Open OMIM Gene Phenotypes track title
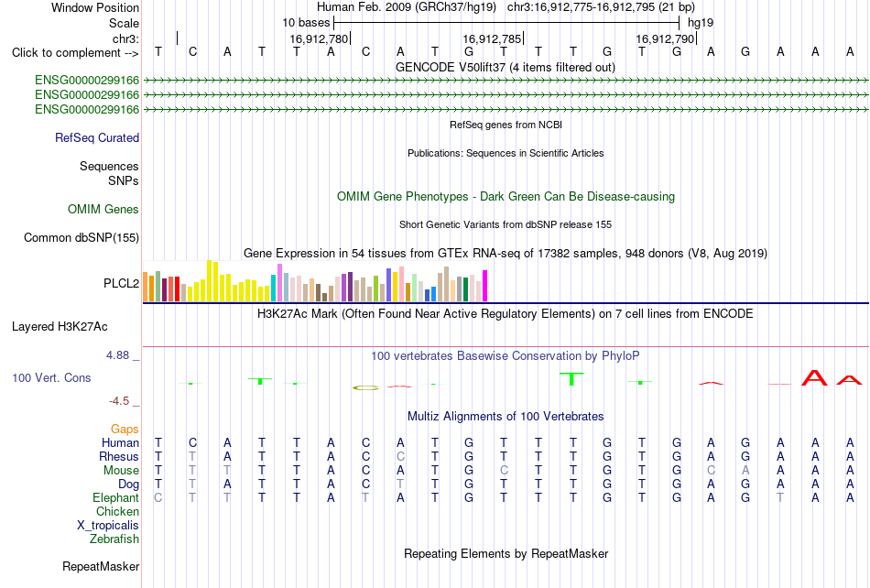The height and width of the screenshot is (588, 870). (x=506, y=196)
